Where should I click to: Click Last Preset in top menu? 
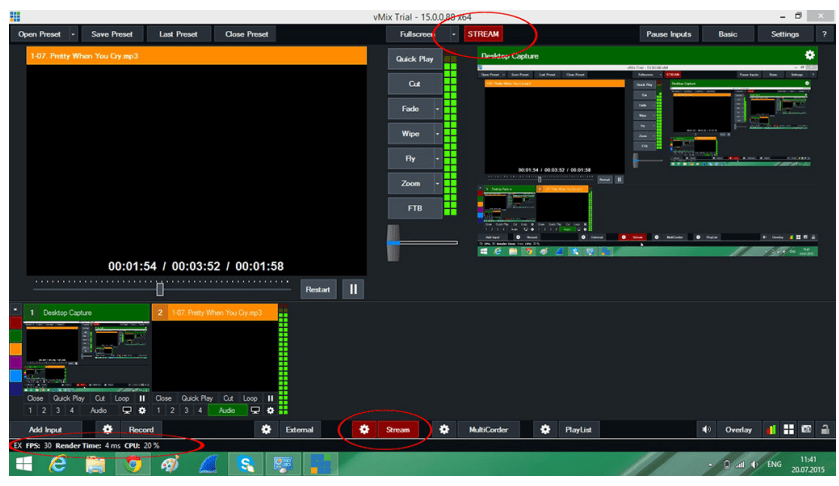click(x=178, y=34)
